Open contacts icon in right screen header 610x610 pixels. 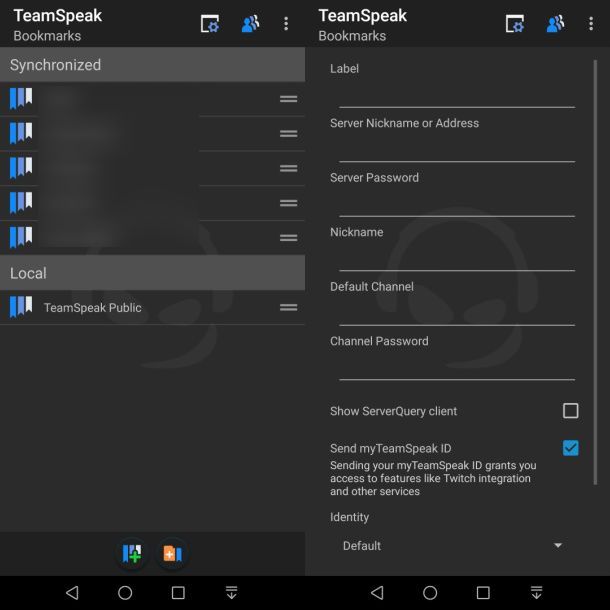point(555,24)
